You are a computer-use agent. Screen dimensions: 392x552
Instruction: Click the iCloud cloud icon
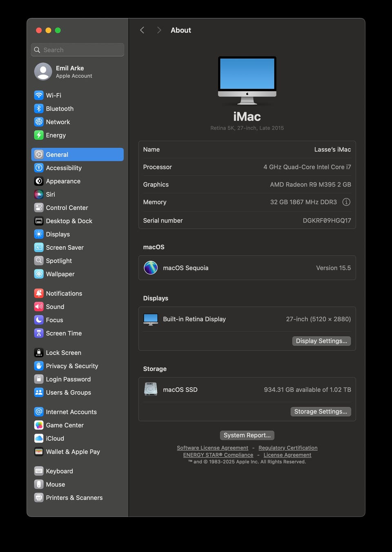(x=39, y=438)
